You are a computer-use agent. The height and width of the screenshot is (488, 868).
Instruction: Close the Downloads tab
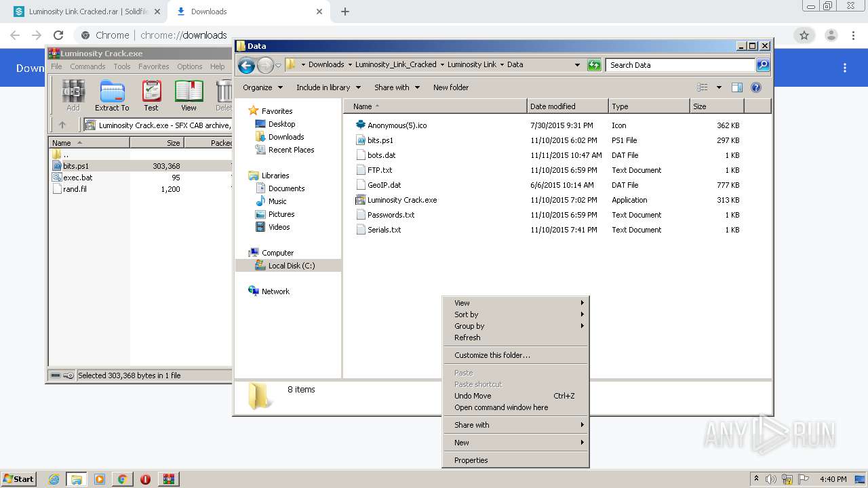click(319, 12)
